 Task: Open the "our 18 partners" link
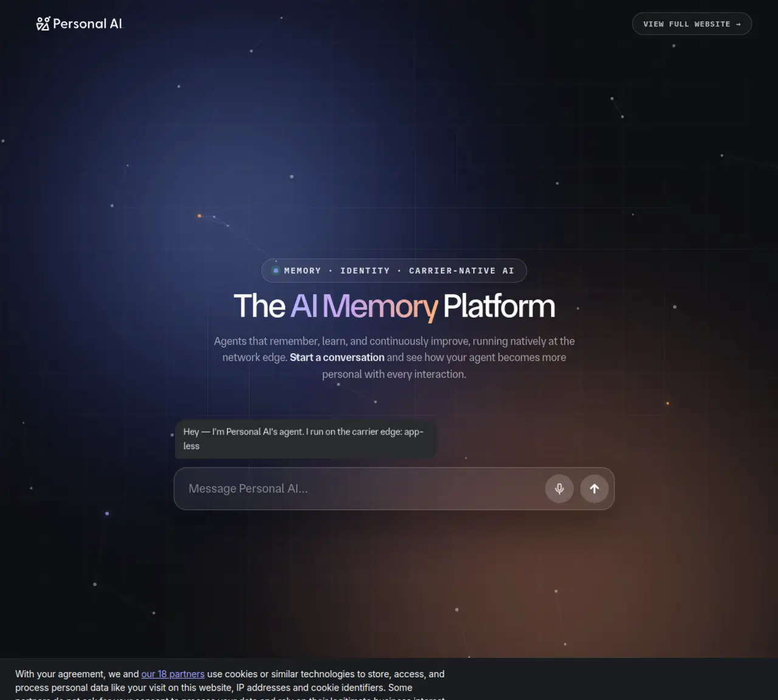pyautogui.click(x=173, y=674)
